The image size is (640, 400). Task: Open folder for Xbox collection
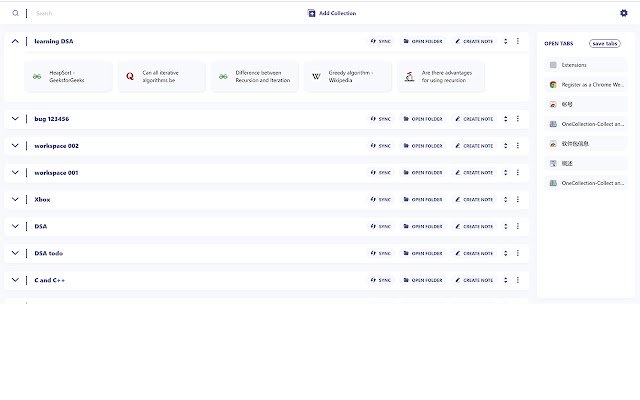423,200
